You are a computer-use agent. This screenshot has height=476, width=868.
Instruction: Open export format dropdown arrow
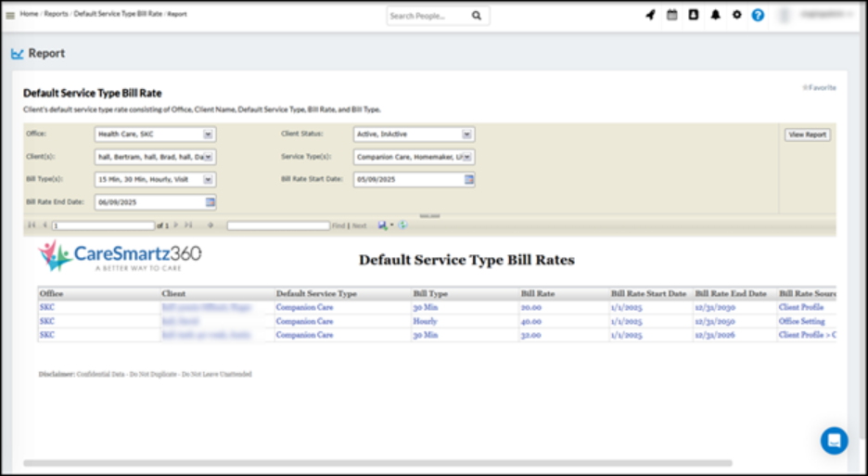391,225
